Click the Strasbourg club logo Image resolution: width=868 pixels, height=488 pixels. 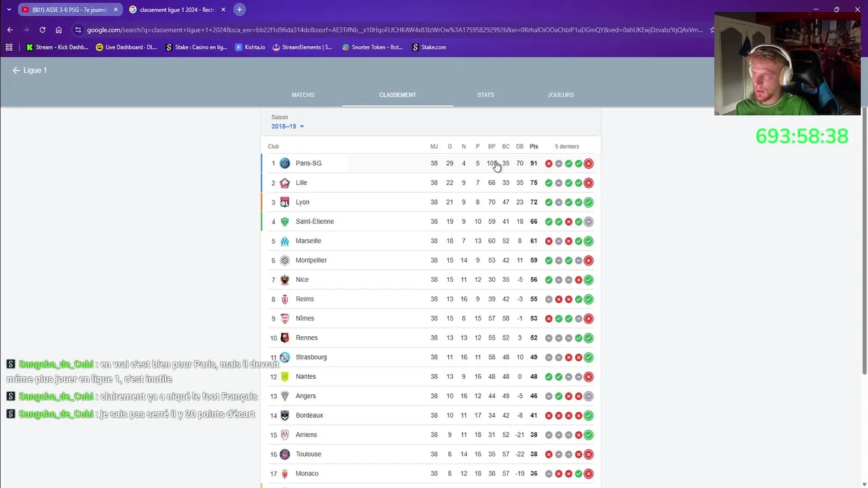[285, 357]
